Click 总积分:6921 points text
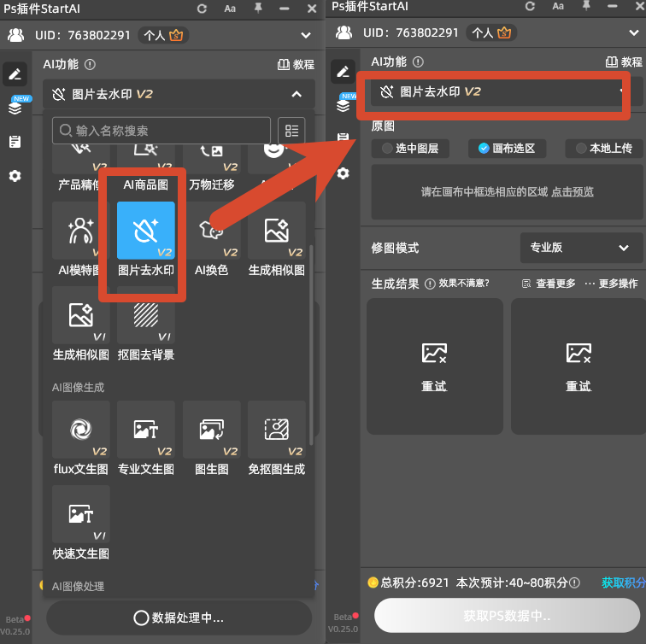646x644 pixels. point(414,583)
